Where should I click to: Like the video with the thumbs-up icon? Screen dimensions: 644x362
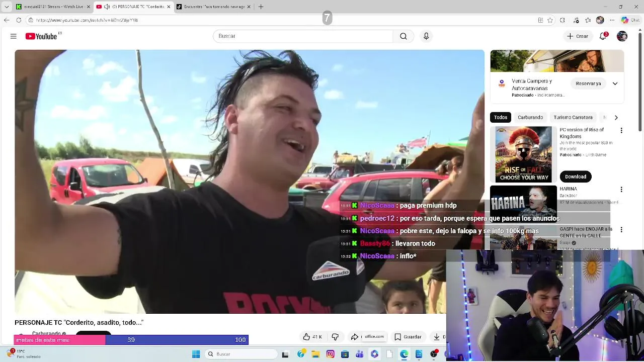(307, 337)
